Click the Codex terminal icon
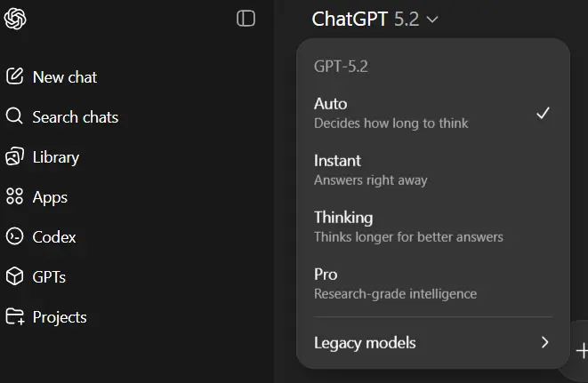588x383 pixels. tap(14, 236)
